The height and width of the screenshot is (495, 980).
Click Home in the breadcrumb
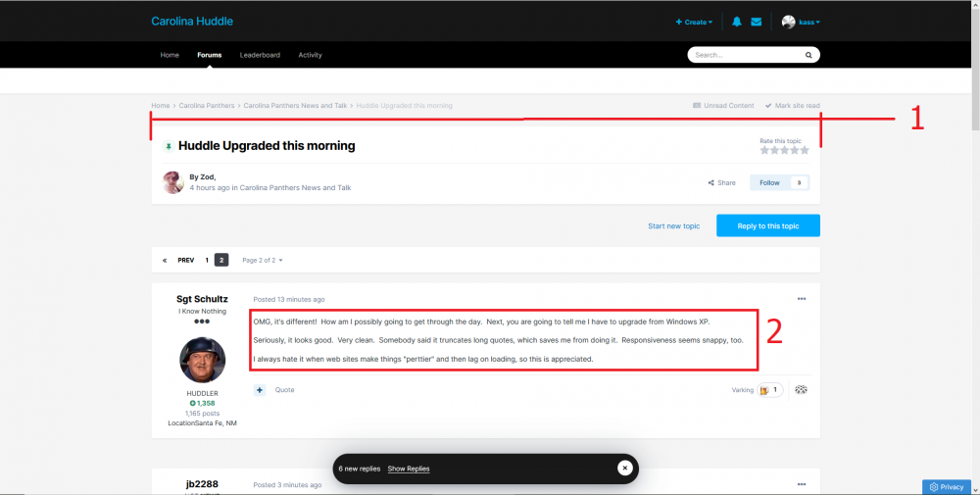[x=160, y=106]
